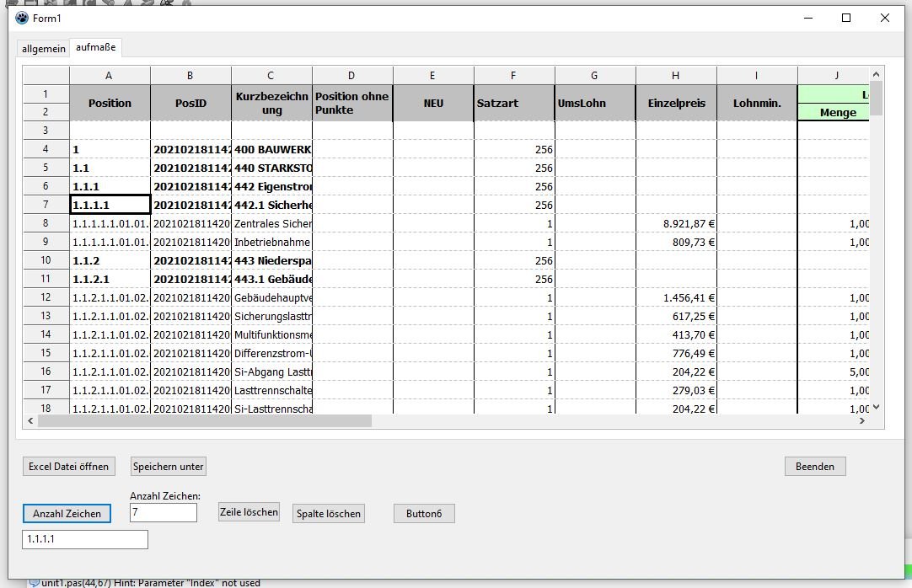Select cell Zentrales Sicher
The width and height of the screenshot is (912, 588).
coord(271,224)
